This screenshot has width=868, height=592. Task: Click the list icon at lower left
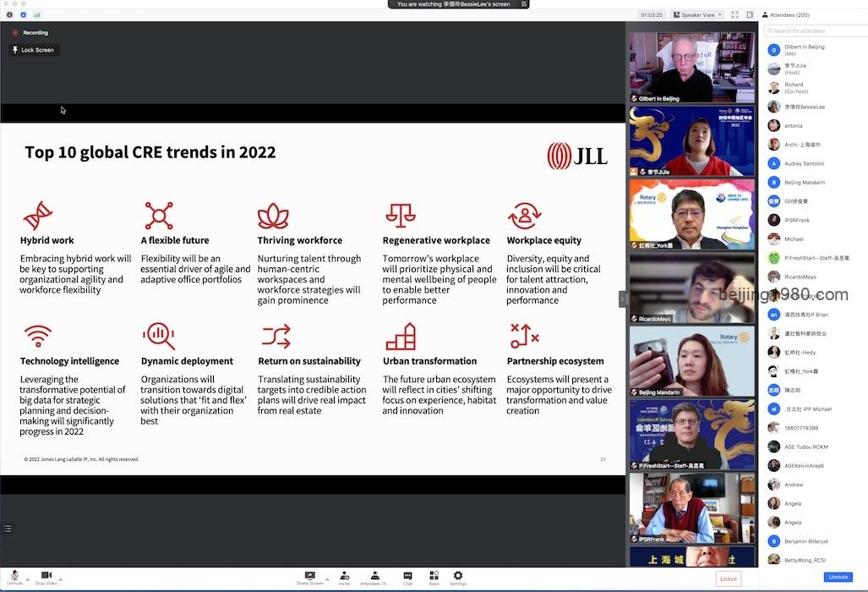[x=8, y=529]
